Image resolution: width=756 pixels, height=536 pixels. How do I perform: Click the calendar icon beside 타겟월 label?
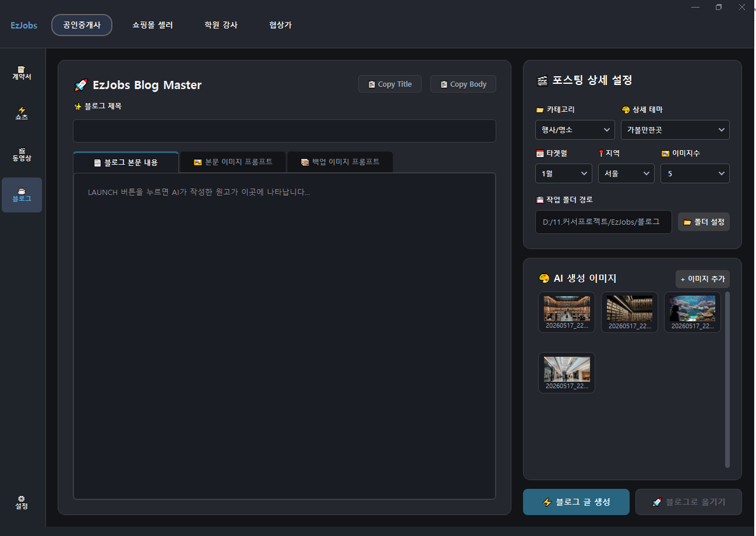click(x=539, y=154)
